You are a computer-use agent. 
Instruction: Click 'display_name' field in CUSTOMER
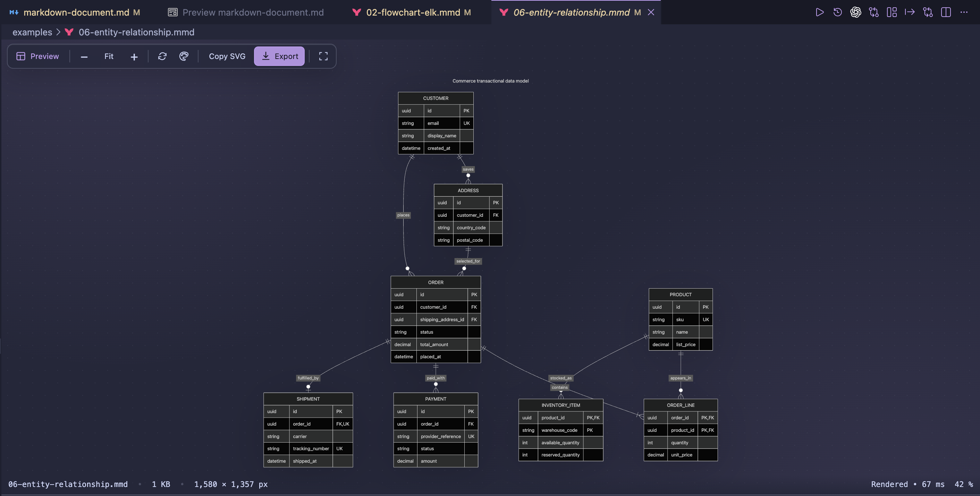pyautogui.click(x=442, y=135)
